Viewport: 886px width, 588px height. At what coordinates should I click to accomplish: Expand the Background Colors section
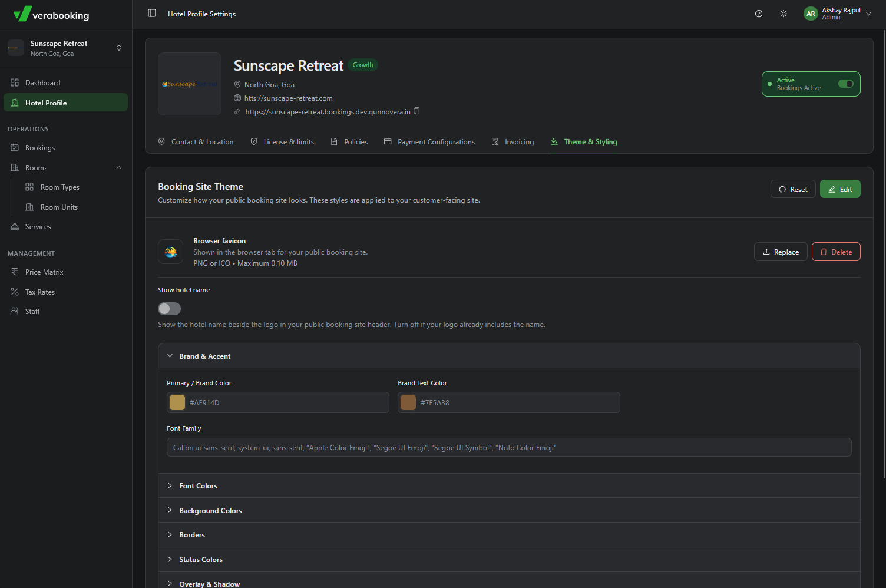tap(509, 510)
